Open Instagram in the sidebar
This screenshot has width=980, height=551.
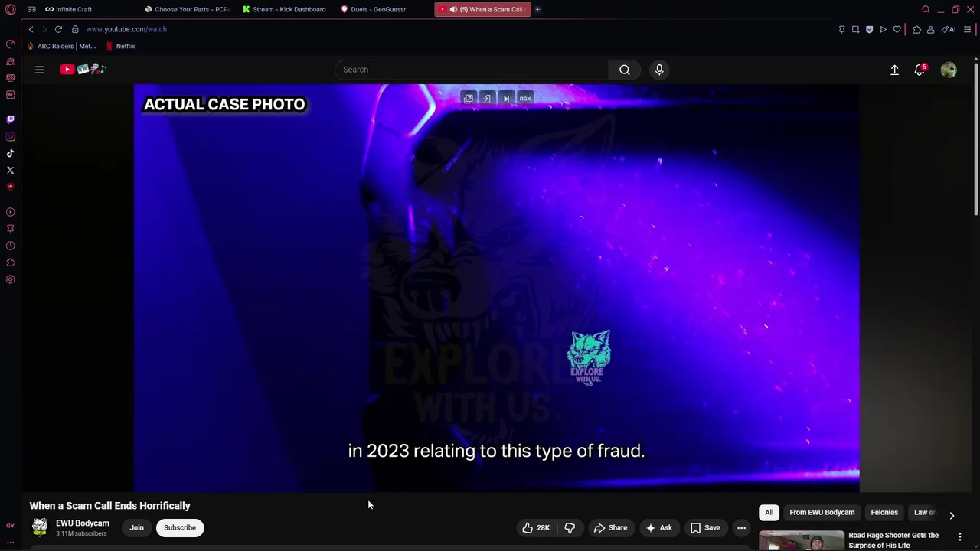(10, 136)
